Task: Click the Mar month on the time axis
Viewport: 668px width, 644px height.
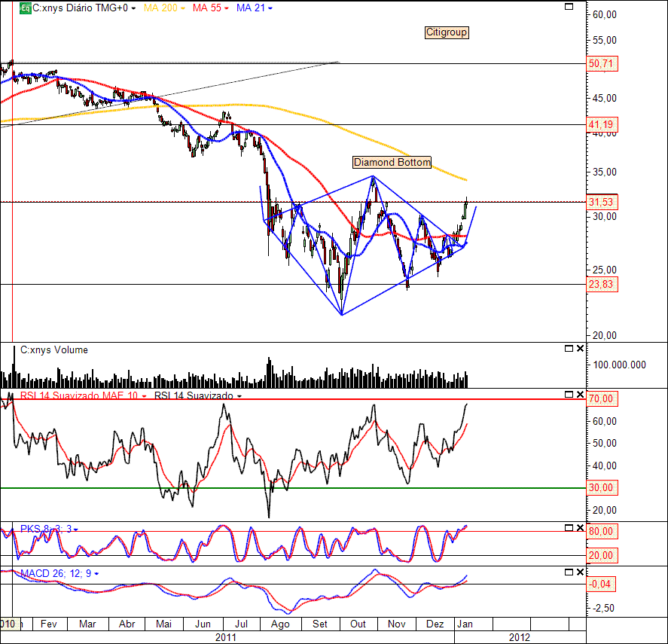Action: coord(87,624)
